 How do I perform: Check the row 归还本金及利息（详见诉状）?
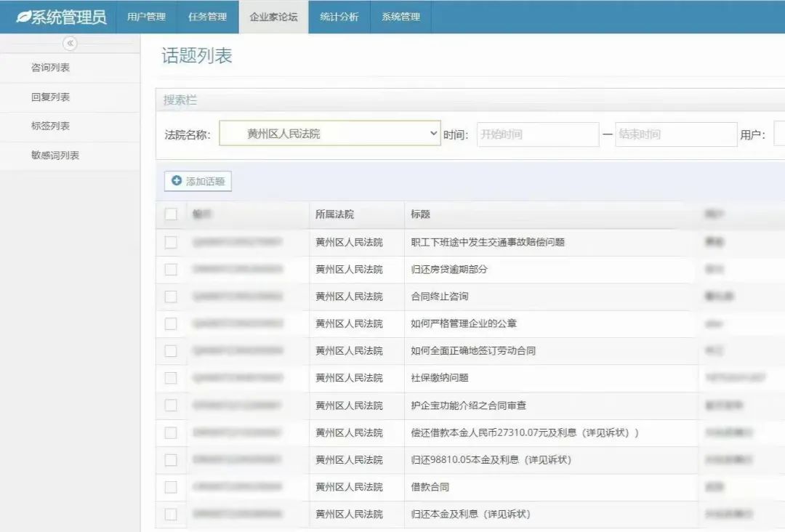click(x=171, y=514)
